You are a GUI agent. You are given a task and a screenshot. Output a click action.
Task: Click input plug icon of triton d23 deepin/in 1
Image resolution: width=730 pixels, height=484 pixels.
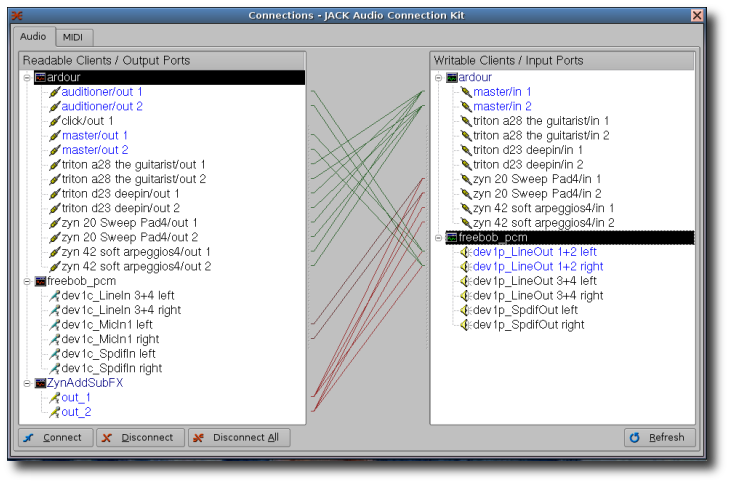click(466, 150)
